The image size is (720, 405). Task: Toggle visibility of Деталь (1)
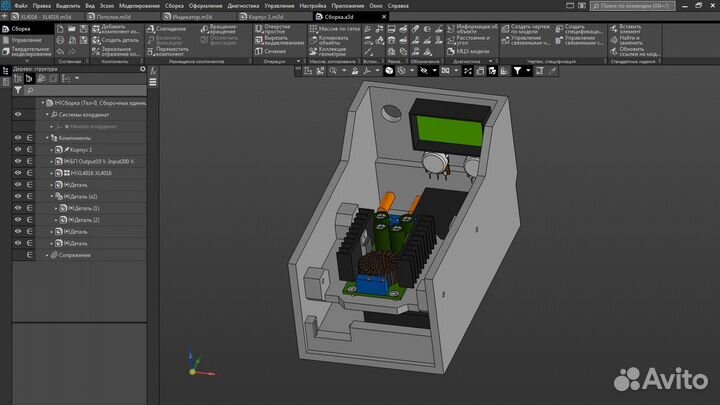[18, 208]
